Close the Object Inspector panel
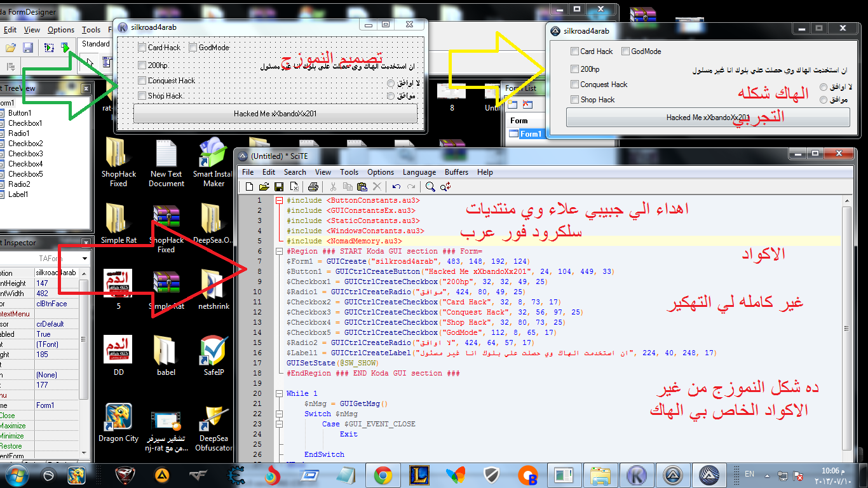868x488 pixels. coord(86,243)
